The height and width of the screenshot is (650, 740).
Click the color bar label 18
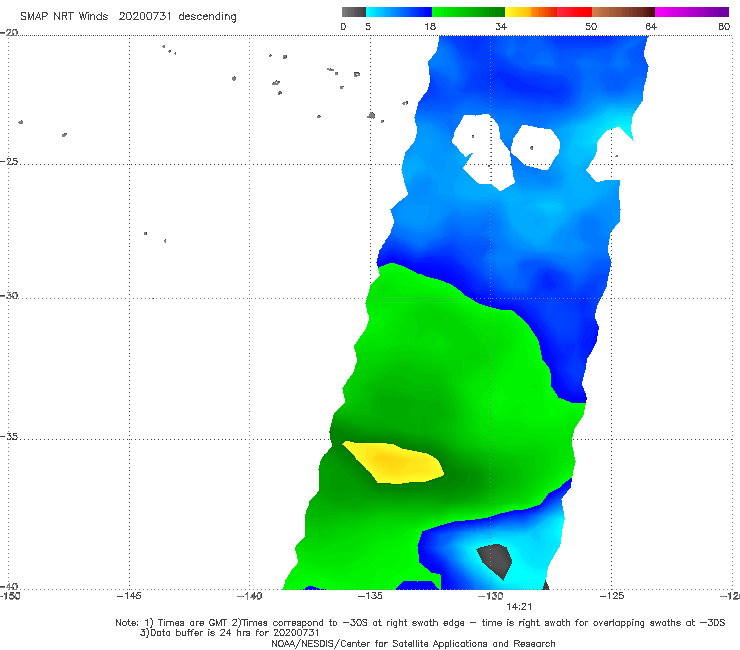pos(430,27)
